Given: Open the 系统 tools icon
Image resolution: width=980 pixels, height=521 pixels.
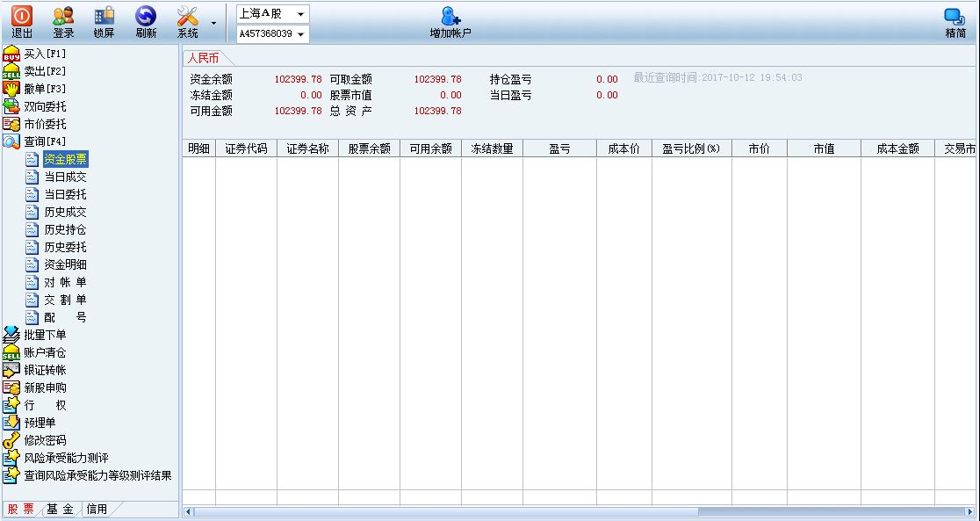Looking at the screenshot, I should 187,17.
